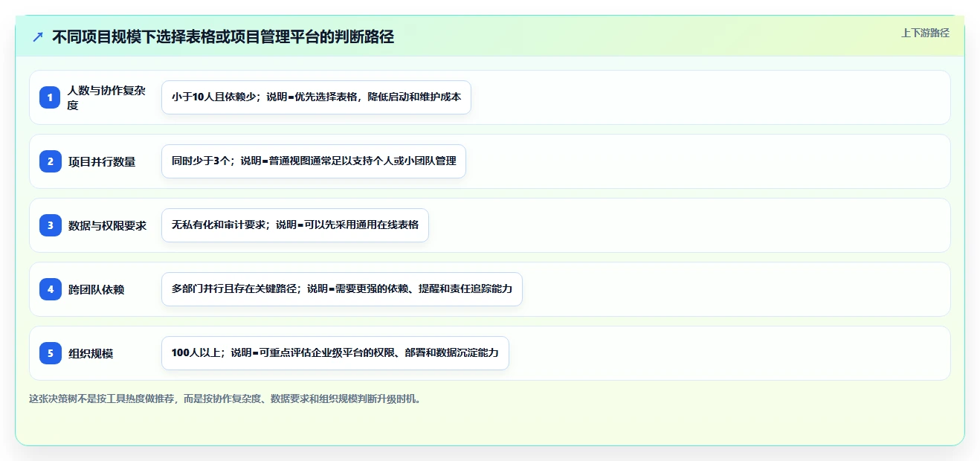Select the 项目并行数量 step label

pos(102,161)
